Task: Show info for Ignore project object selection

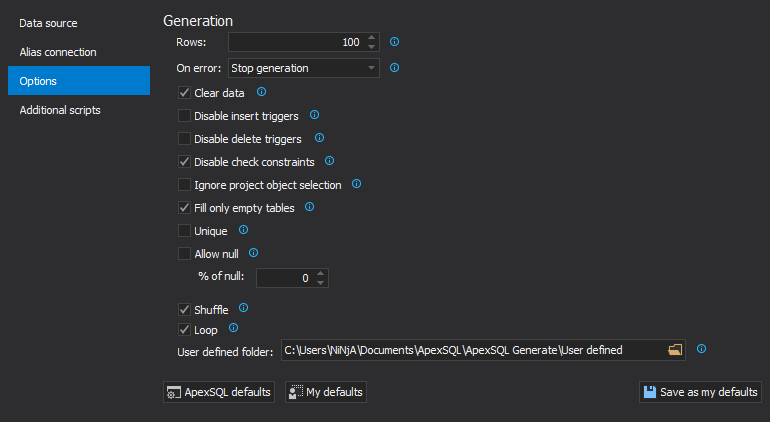Action: pyautogui.click(x=357, y=184)
